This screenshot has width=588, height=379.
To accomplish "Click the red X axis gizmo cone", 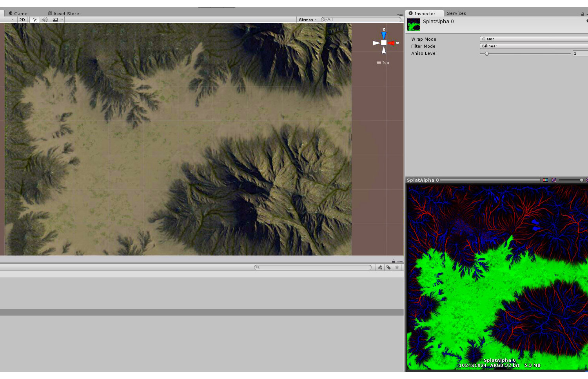I will click(x=391, y=43).
